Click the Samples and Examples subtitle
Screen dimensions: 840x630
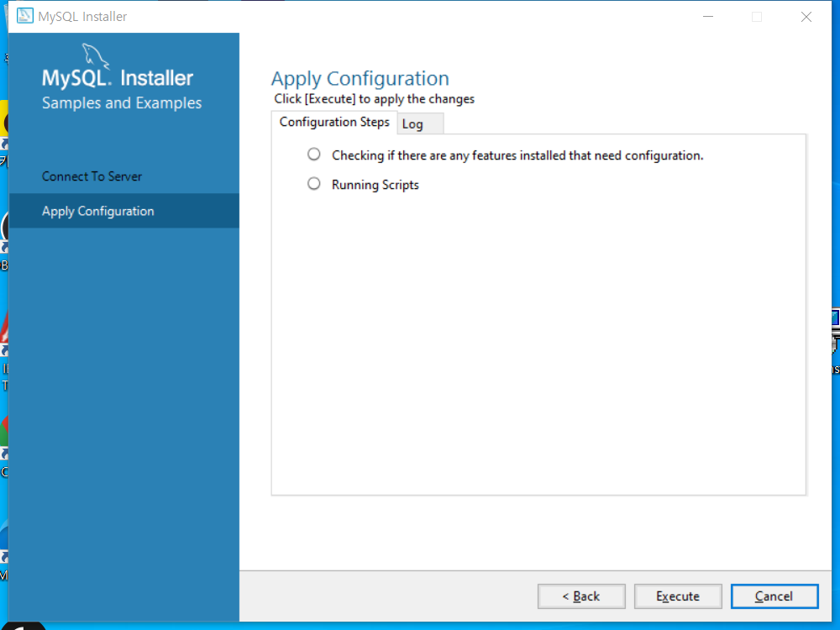tap(122, 102)
